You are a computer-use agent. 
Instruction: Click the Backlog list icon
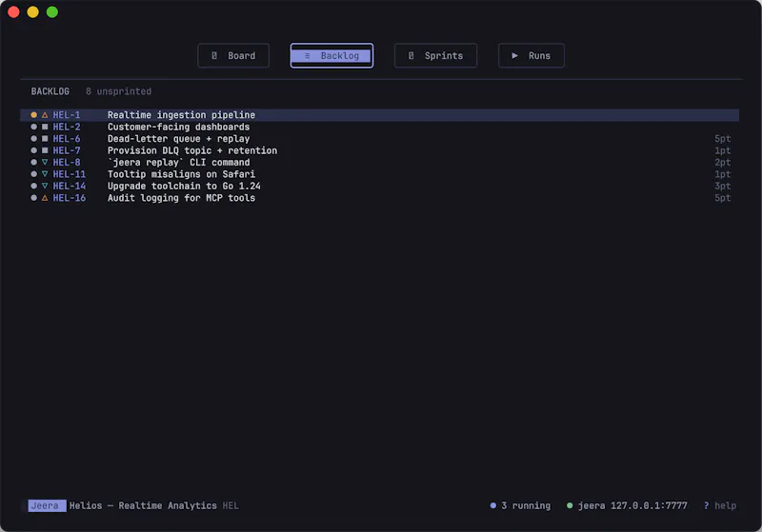[307, 56]
